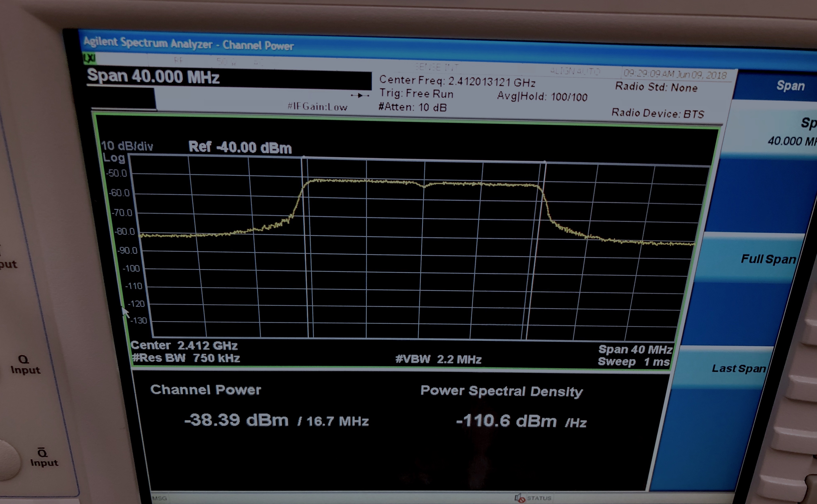Click the Center 2.412 GHz label below graph
Screen dimensions: 817x504
click(184, 345)
